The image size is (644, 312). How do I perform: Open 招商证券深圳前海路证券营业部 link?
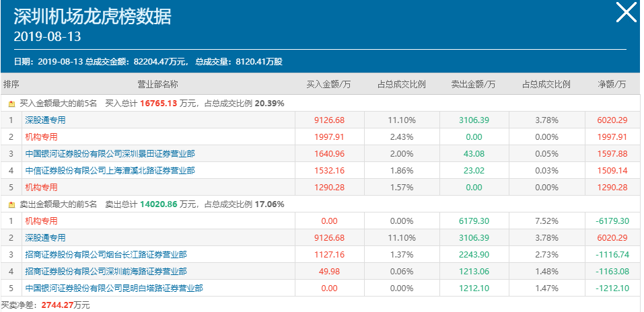click(106, 271)
